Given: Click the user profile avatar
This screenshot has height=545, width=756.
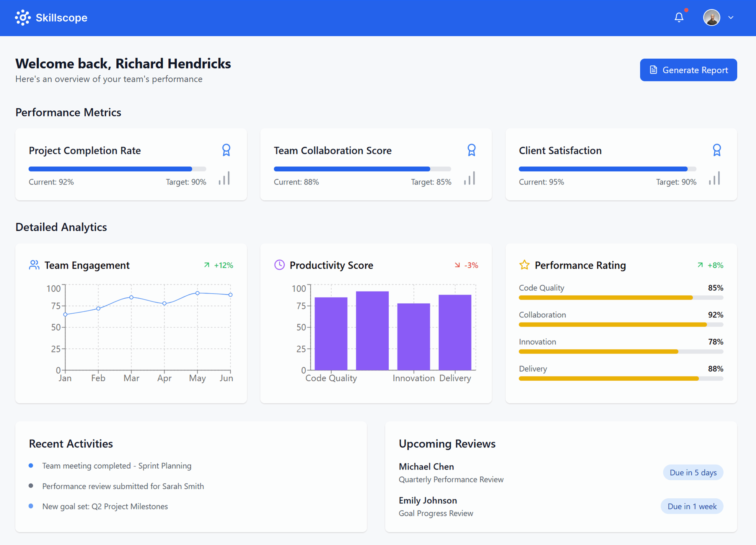Looking at the screenshot, I should point(711,18).
